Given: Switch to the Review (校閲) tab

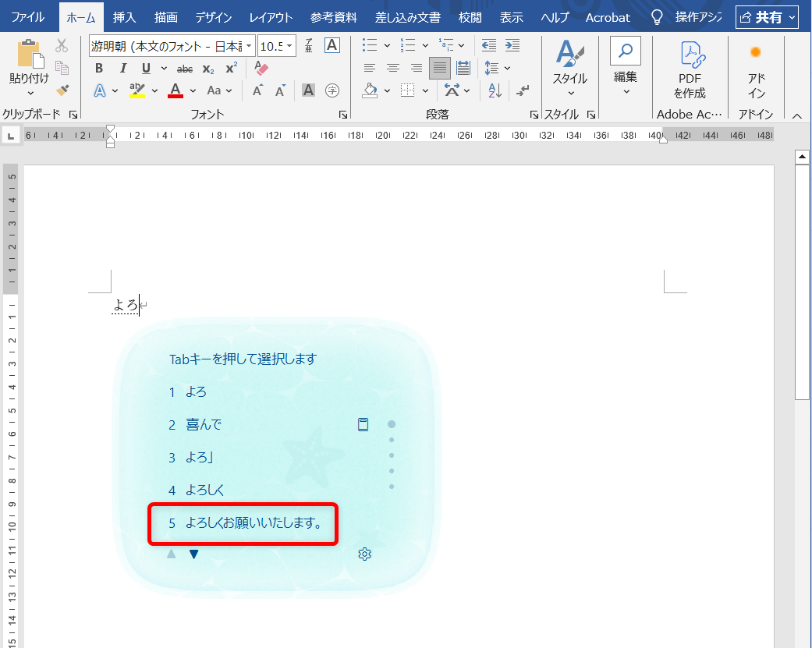Looking at the screenshot, I should pyautogui.click(x=470, y=17).
